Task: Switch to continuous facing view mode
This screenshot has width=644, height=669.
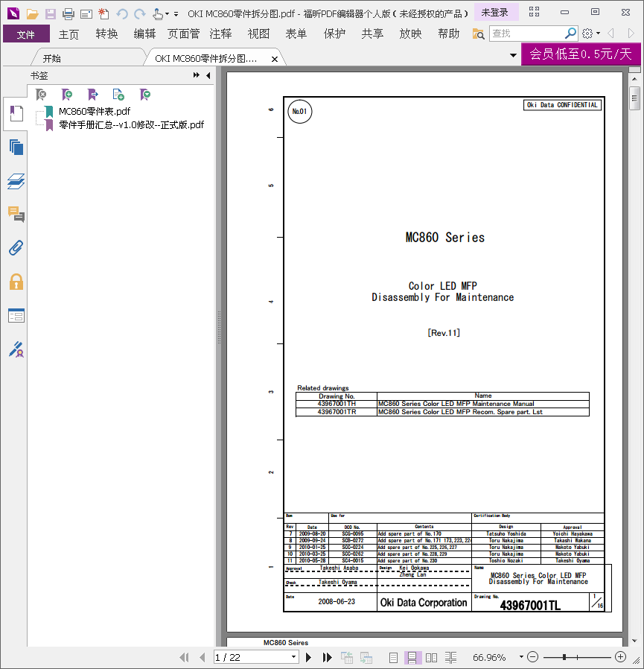Action: 451,658
